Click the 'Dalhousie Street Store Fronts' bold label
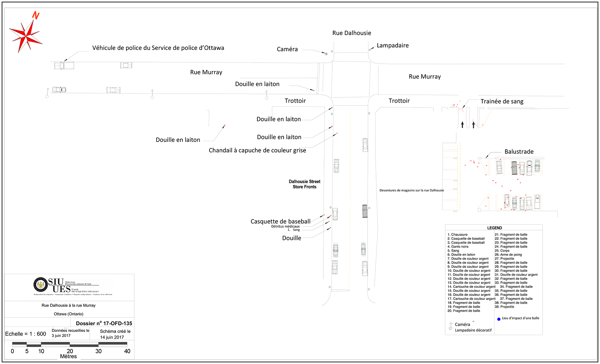The height and width of the screenshot is (364, 600). pos(305,184)
